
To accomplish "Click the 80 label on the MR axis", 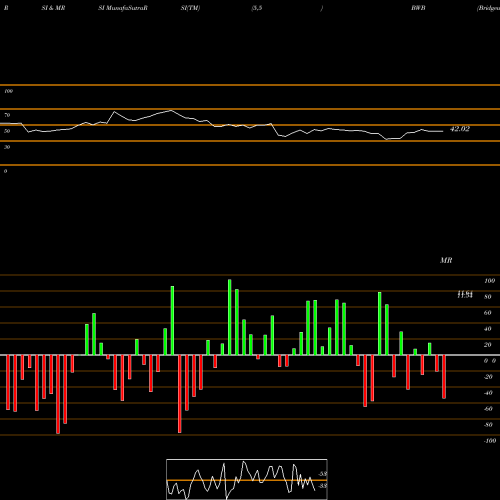I will 488,297.
